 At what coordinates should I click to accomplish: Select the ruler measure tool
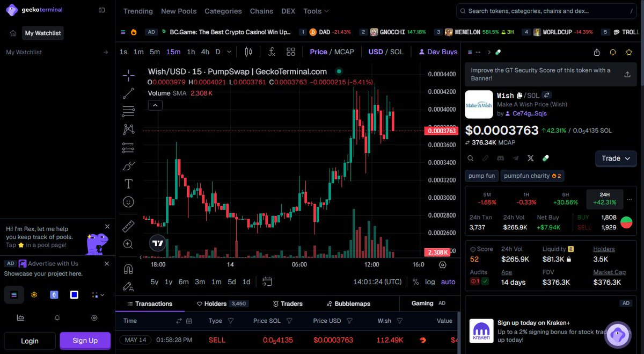[128, 226]
